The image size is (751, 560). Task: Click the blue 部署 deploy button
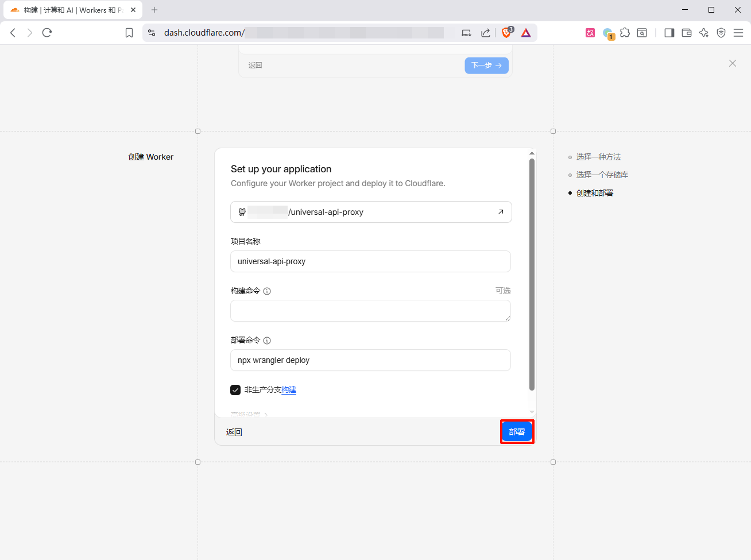click(x=517, y=432)
